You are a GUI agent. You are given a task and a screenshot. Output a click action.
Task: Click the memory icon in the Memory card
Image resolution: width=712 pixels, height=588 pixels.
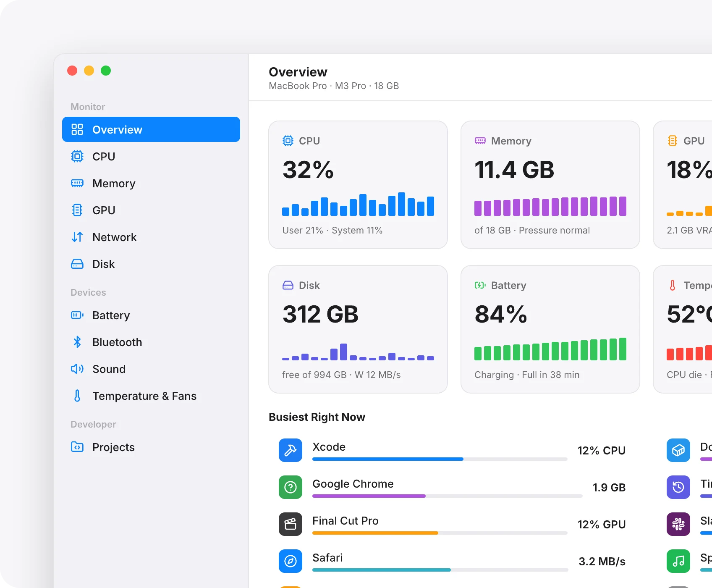(480, 141)
